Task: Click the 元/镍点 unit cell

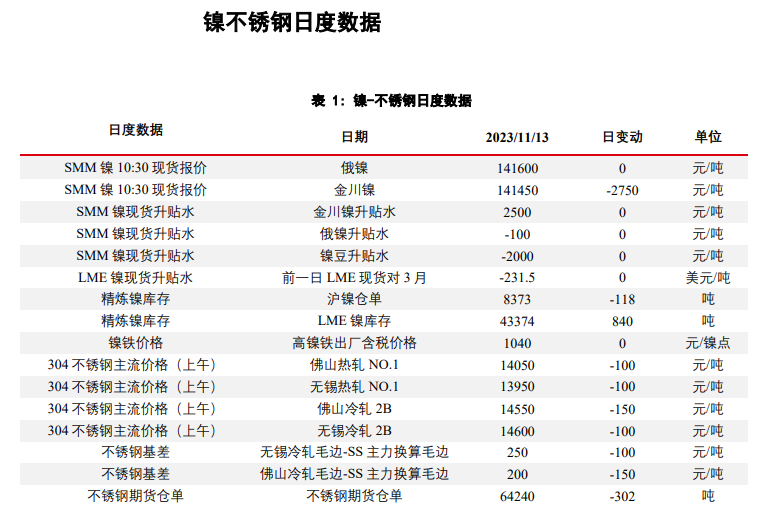Action: [x=707, y=343]
